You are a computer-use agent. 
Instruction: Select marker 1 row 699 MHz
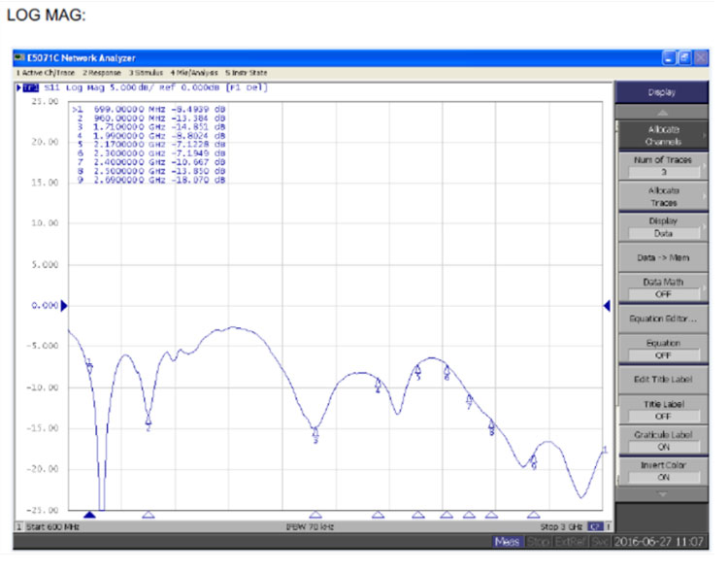coord(149,109)
